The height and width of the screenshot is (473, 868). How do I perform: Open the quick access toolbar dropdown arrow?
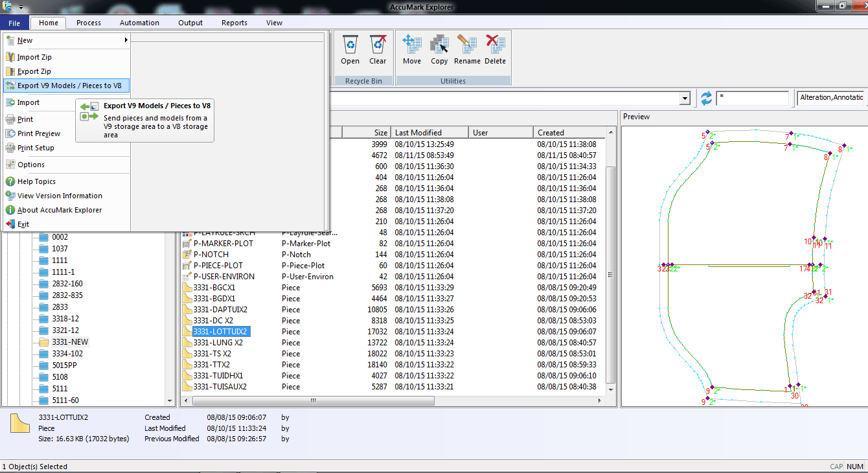pyautogui.click(x=21, y=7)
